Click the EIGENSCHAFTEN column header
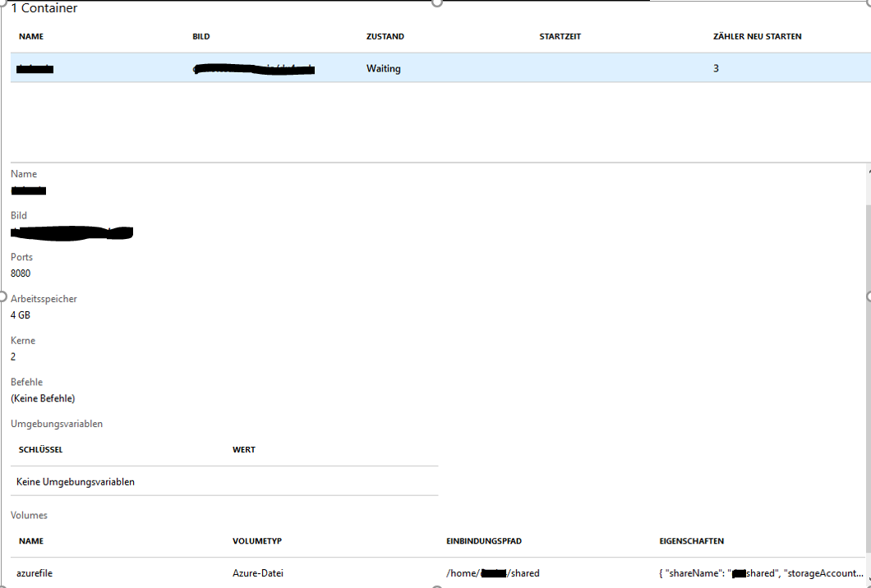The width and height of the screenshot is (871, 588). coord(692,541)
